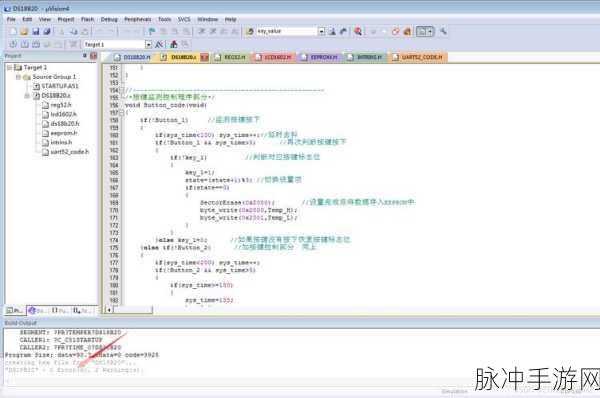Click the indent selection icon
The height and width of the screenshot is (398, 600).
pyautogui.click(x=202, y=32)
